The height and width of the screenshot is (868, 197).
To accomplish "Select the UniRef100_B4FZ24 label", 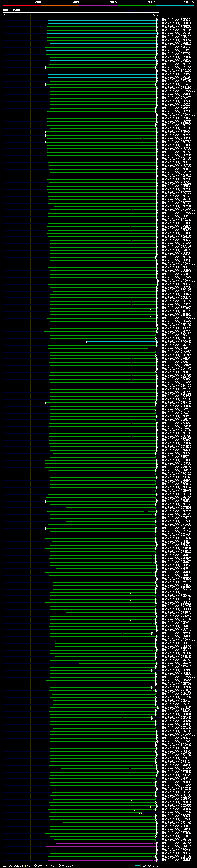I will tap(177, 457).
